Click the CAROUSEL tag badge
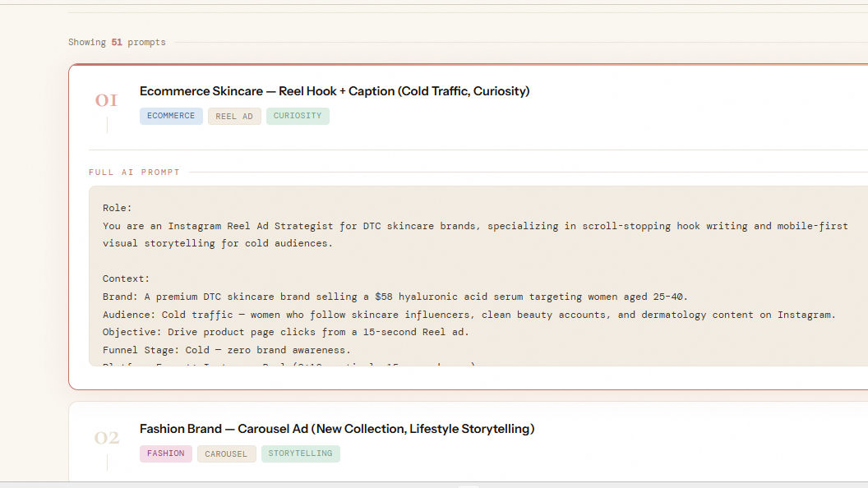The height and width of the screenshot is (488, 868). [226, 454]
